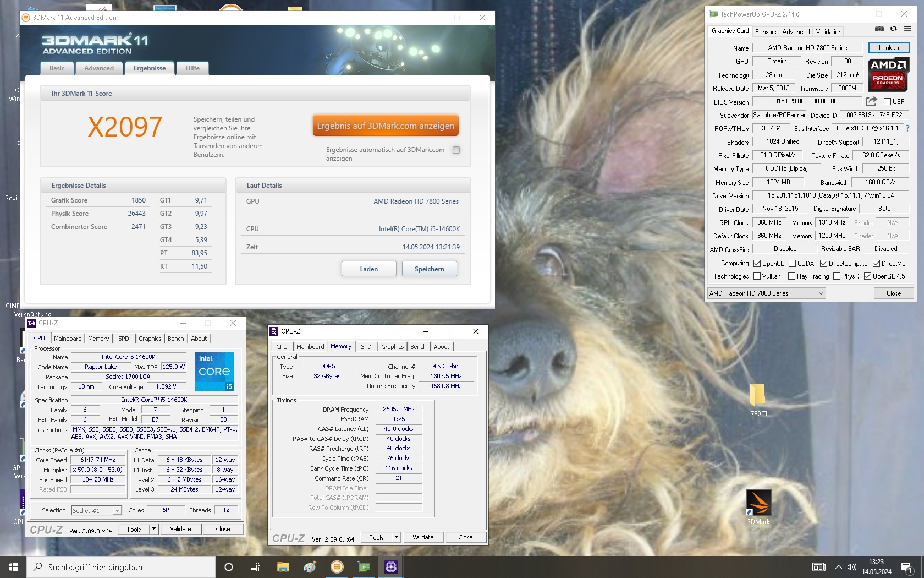Click the taskbar clock and date
The image size is (924, 578).
(x=877, y=567)
